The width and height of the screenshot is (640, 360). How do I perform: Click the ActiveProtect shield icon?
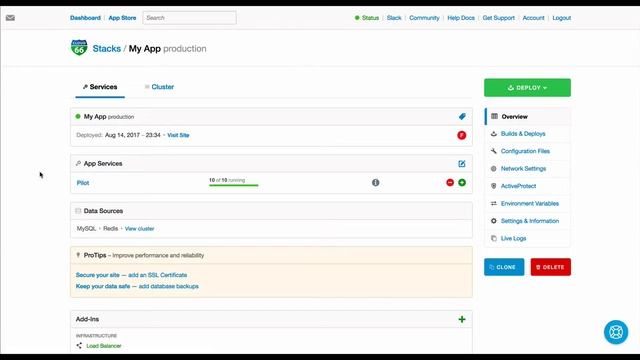click(x=493, y=186)
